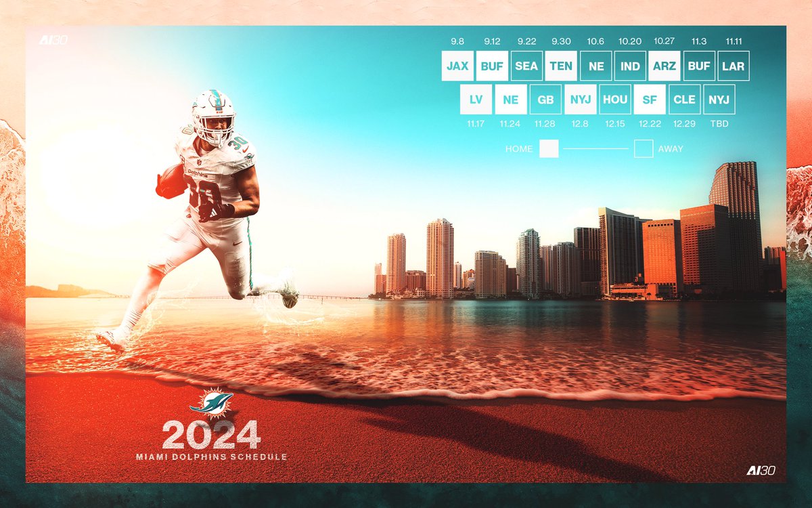
Task: Click the NYJ box marked TBD
Action: (719, 100)
